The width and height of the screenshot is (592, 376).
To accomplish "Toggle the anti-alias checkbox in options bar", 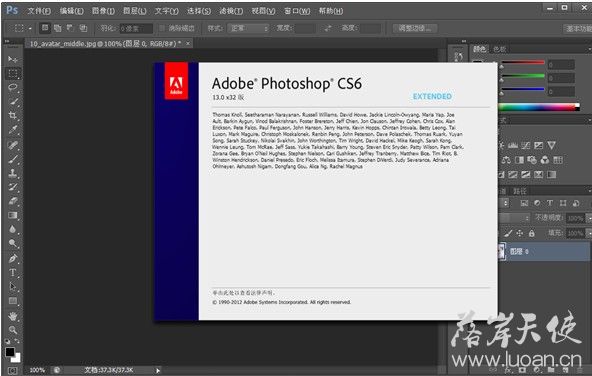I will coord(162,28).
